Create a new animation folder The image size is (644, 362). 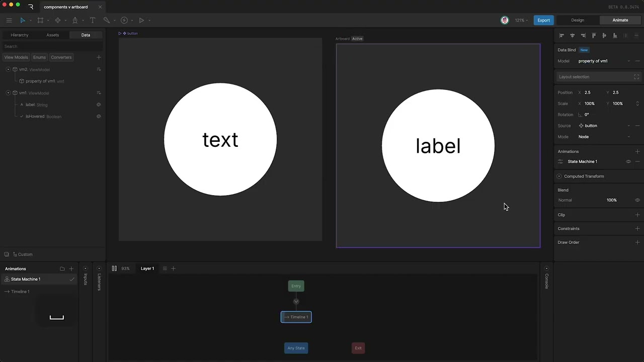[x=62, y=269]
